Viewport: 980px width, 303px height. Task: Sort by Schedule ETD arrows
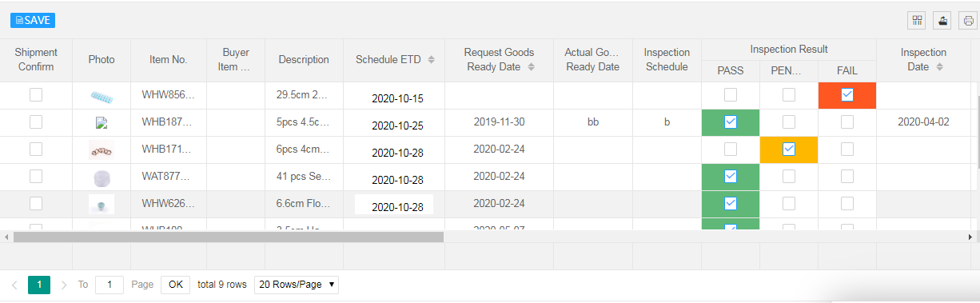(x=432, y=60)
